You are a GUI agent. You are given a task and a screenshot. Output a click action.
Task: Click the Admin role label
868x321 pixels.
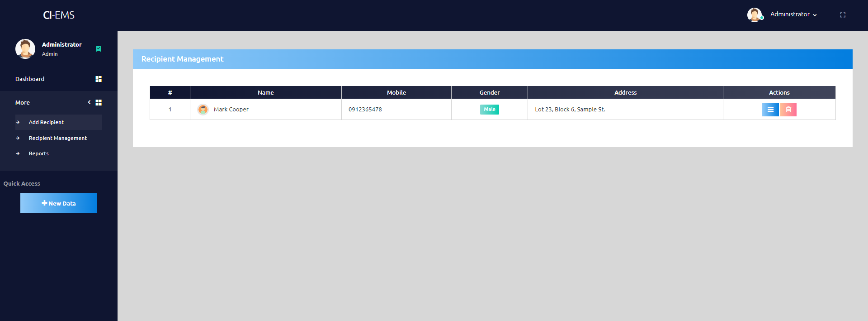pyautogui.click(x=50, y=54)
